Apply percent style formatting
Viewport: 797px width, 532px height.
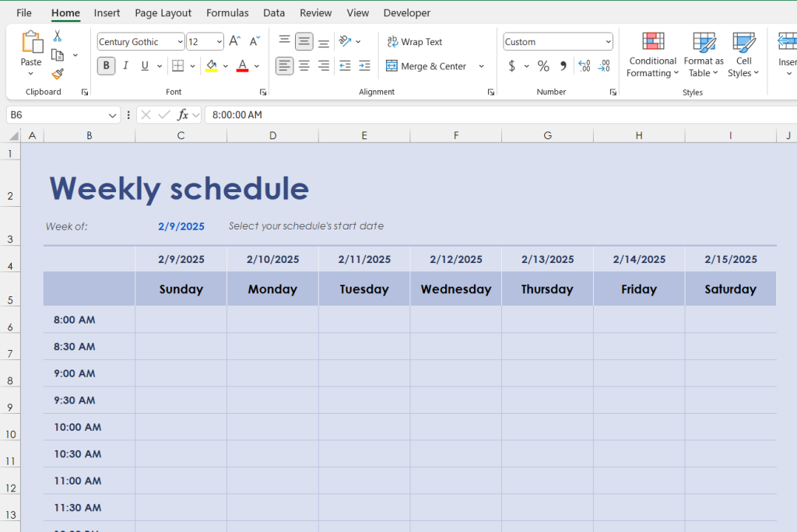click(x=543, y=66)
